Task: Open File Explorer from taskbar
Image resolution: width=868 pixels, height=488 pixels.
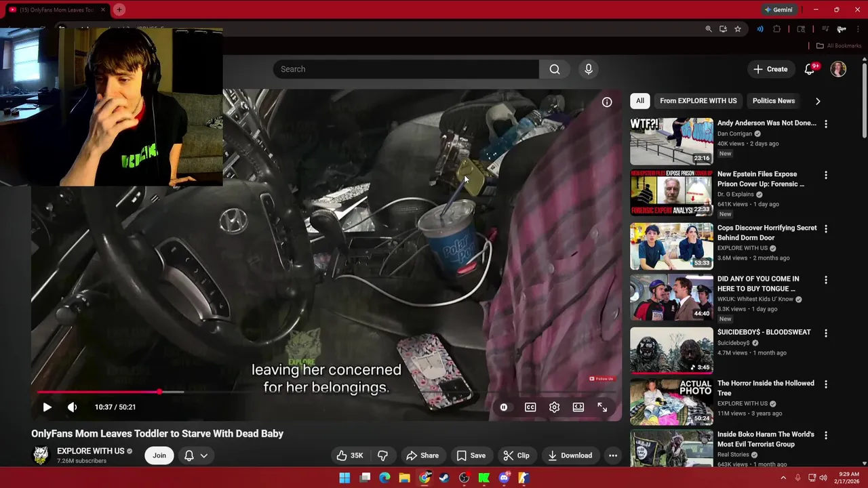Action: click(x=404, y=478)
